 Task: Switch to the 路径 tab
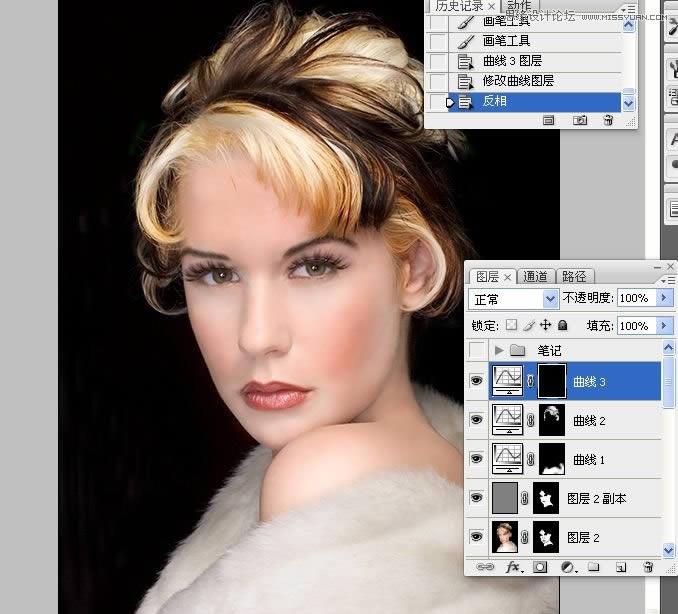(x=574, y=276)
